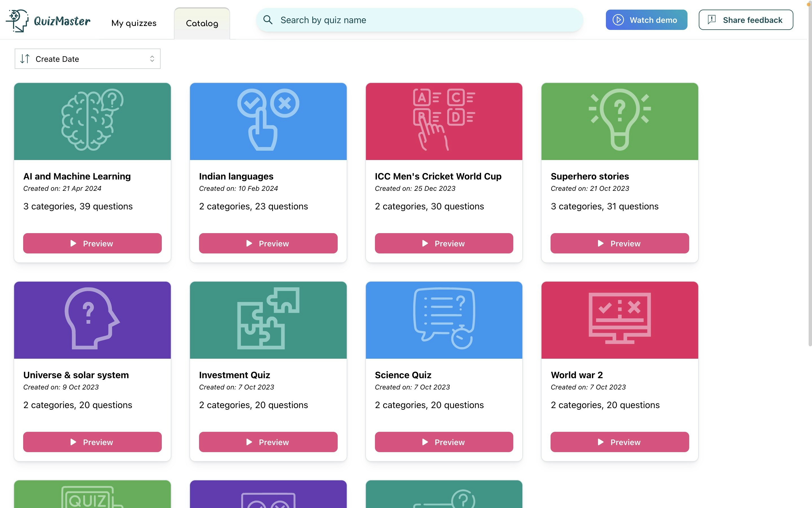Click the speech bubble icon in Share feedback
Viewport: 812px width, 508px height.
tap(711, 19)
